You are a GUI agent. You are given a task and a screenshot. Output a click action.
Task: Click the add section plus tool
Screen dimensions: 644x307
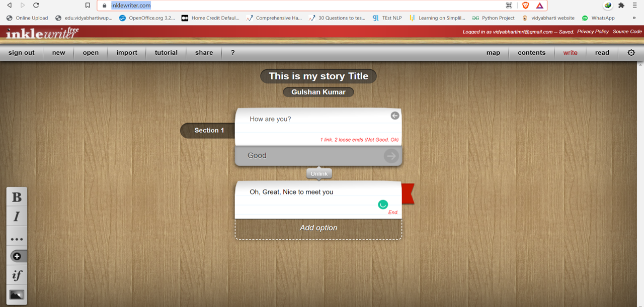click(17, 256)
